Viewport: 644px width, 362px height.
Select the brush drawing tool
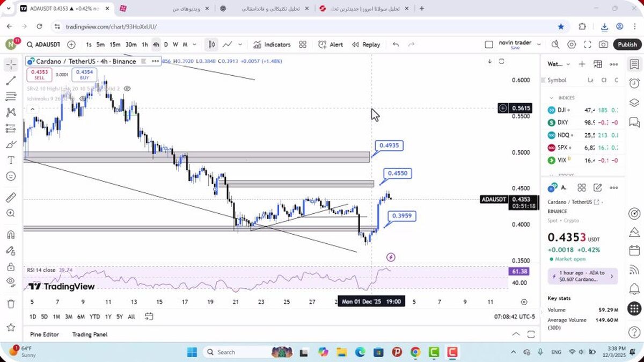(11, 144)
